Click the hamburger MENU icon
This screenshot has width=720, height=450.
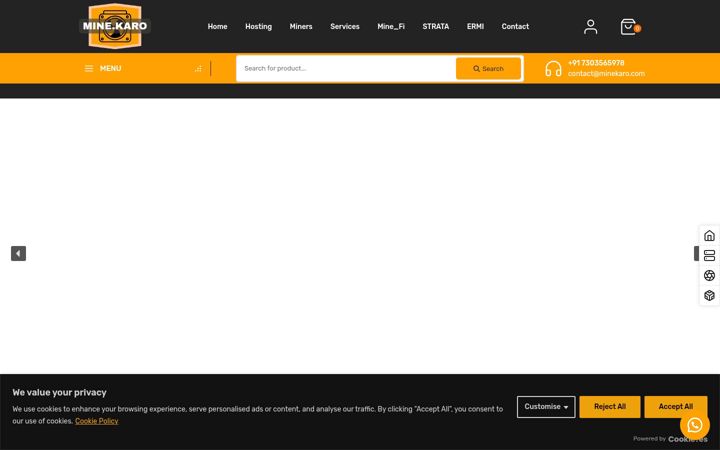[x=89, y=68]
